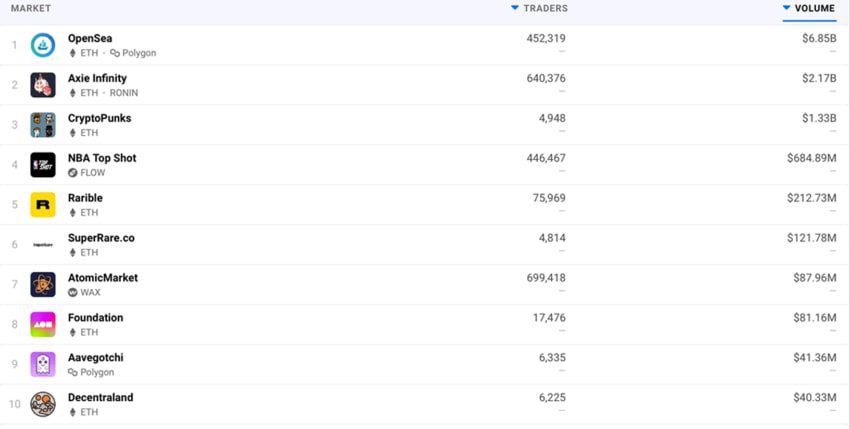Click the CryptoPunks thumbnail icon

(x=43, y=125)
